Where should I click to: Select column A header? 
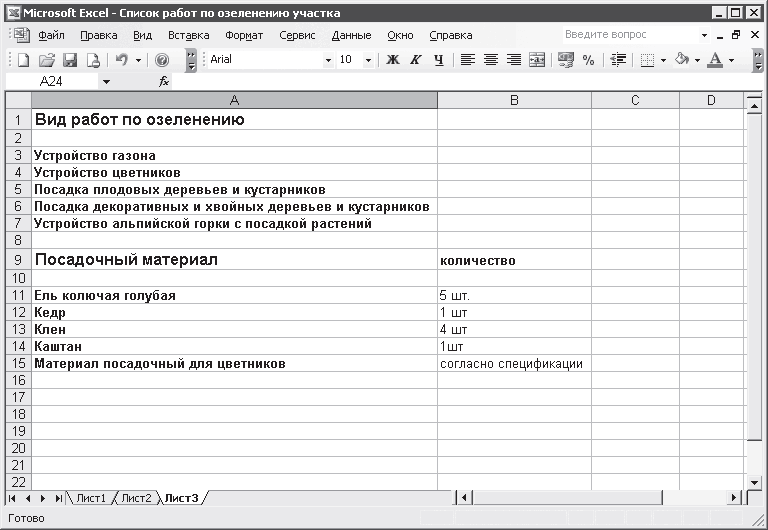pyautogui.click(x=235, y=100)
